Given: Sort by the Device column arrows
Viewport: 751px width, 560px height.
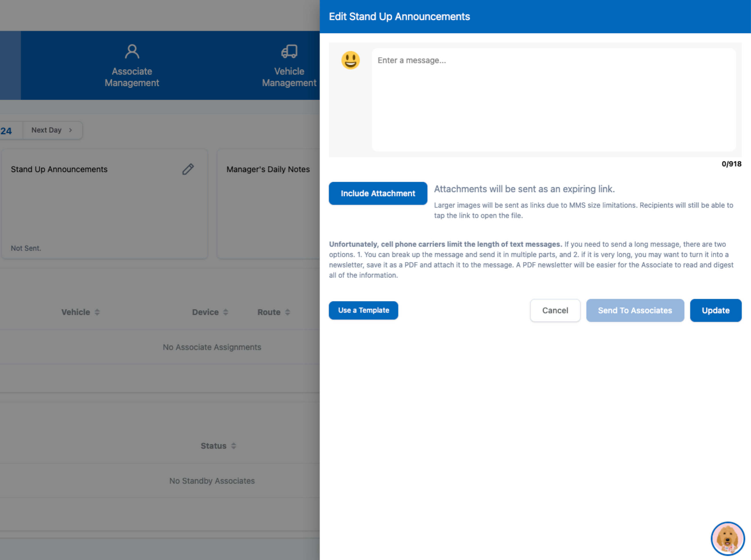Looking at the screenshot, I should pos(226,312).
